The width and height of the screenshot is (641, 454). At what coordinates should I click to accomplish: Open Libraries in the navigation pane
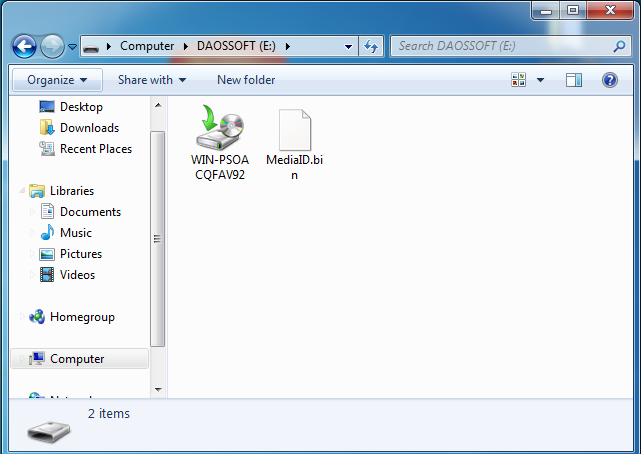coord(72,191)
